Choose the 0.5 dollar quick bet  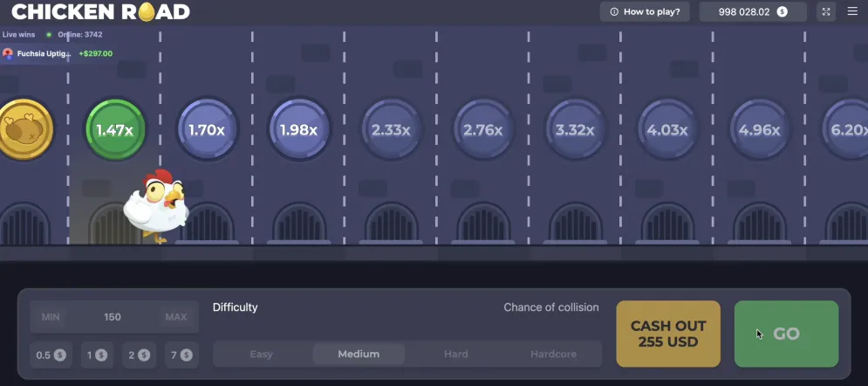coord(51,355)
